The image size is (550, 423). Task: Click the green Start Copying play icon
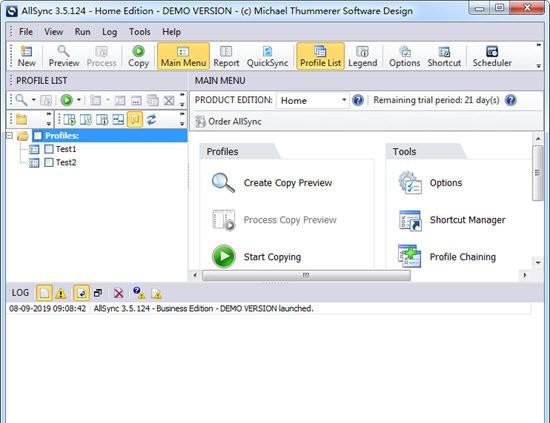(223, 257)
